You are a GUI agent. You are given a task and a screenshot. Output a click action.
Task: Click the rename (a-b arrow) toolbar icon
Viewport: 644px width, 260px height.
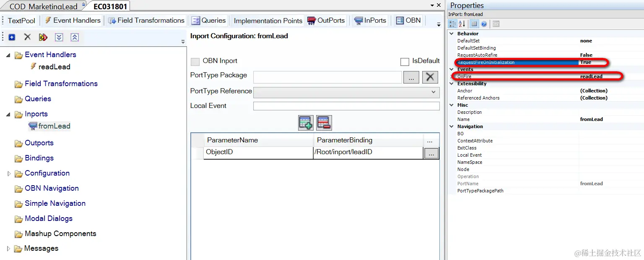coord(43,37)
